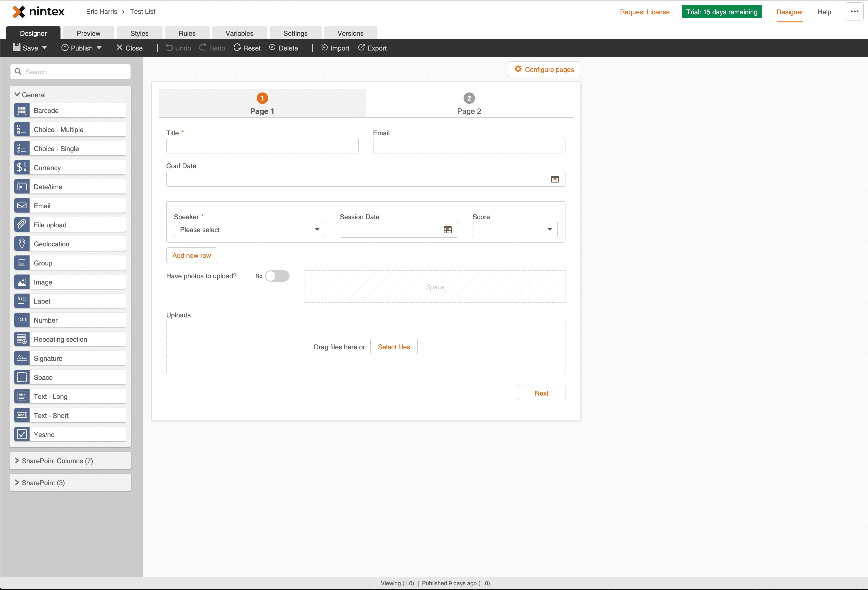This screenshot has width=868, height=590.
Task: Open the Conf Date calendar picker
Action: (555, 179)
